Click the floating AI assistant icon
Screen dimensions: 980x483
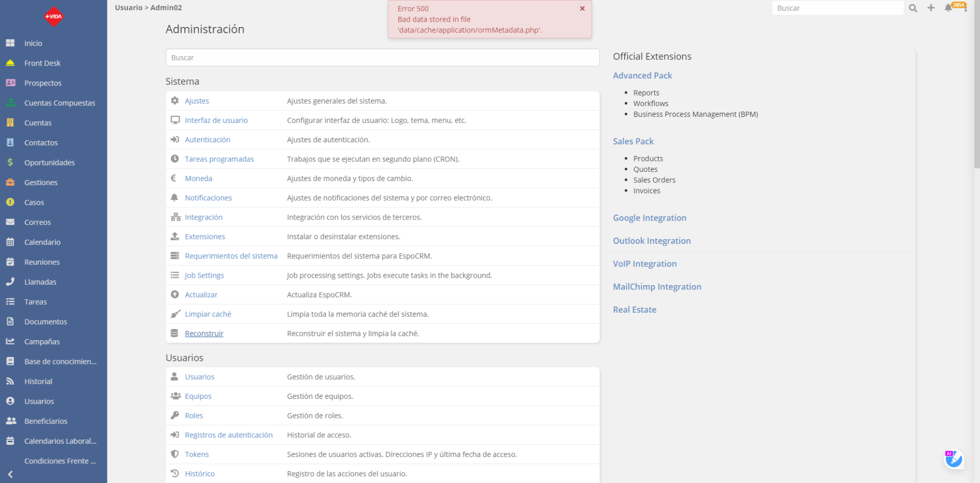point(954,459)
